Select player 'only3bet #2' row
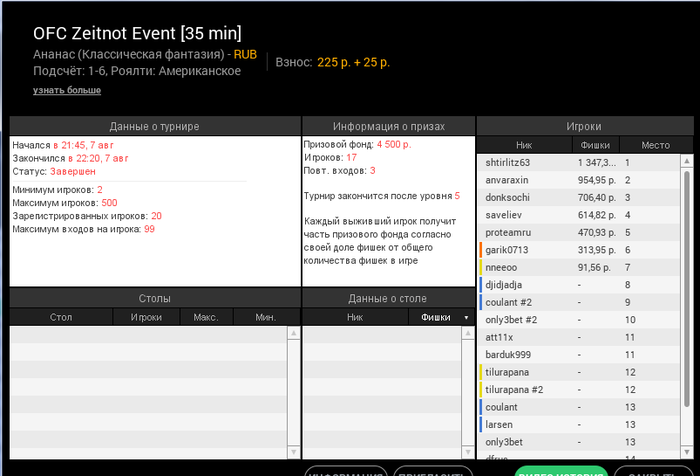Image resolution: width=700 pixels, height=476 pixels. click(x=579, y=320)
